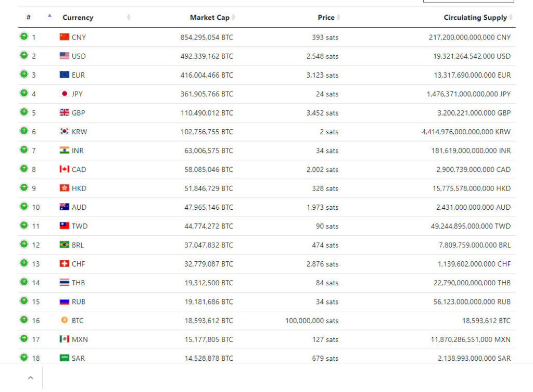
Task: Sort table by Market Cap
Action: pos(210,17)
